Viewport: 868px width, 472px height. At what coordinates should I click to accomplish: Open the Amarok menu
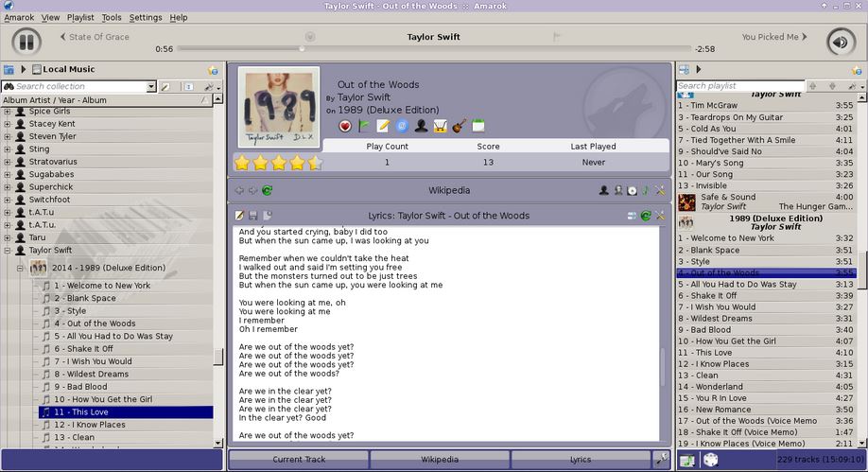pos(19,17)
